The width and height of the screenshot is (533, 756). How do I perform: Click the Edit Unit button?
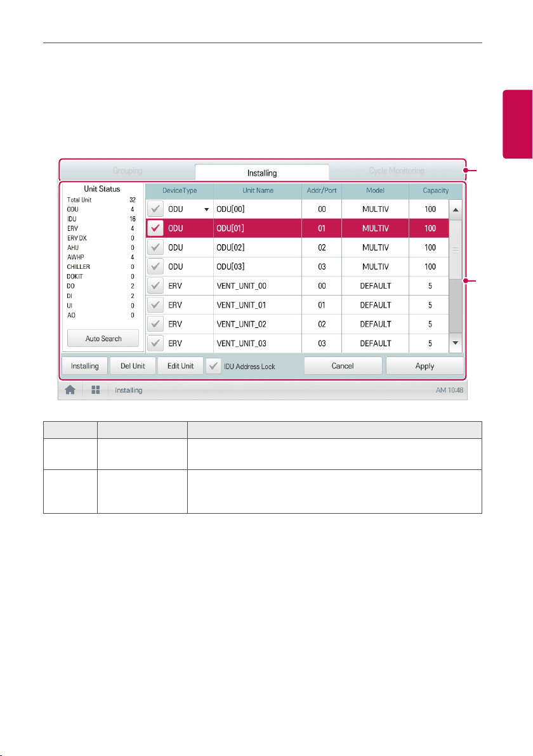[x=180, y=366]
